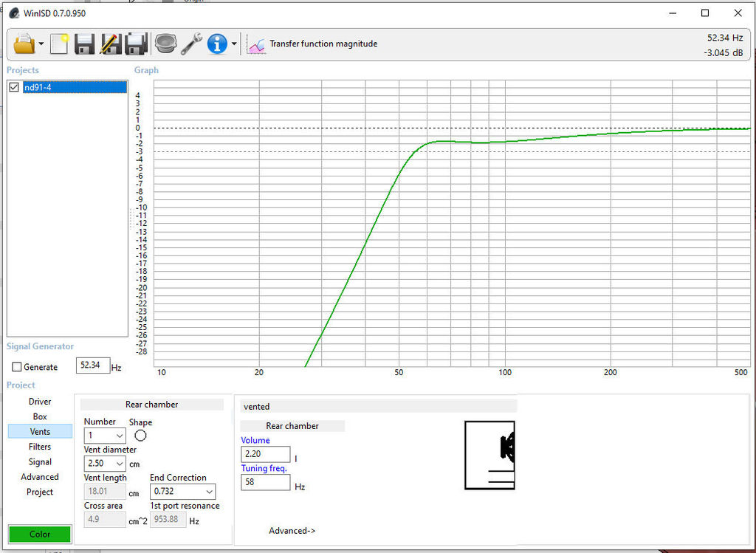This screenshot has width=756, height=553.
Task: Open the End Correction dropdown
Action: tap(182, 491)
